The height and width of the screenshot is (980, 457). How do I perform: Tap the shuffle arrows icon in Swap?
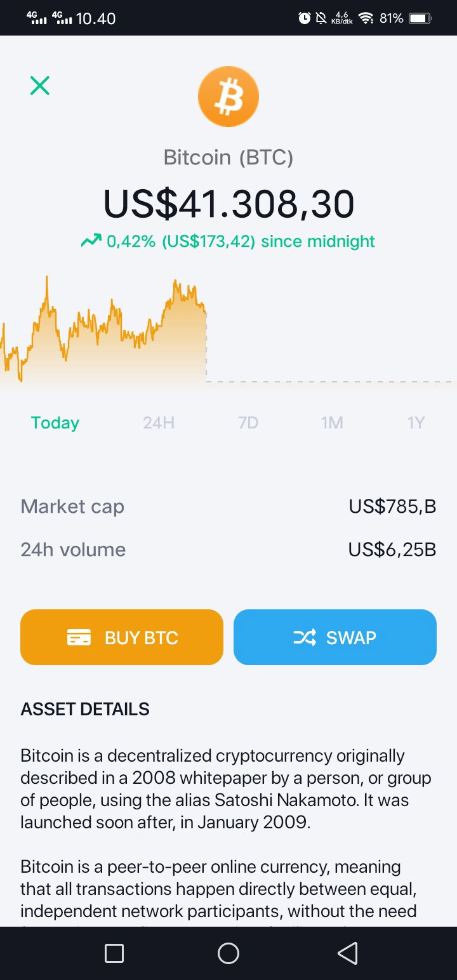(305, 637)
